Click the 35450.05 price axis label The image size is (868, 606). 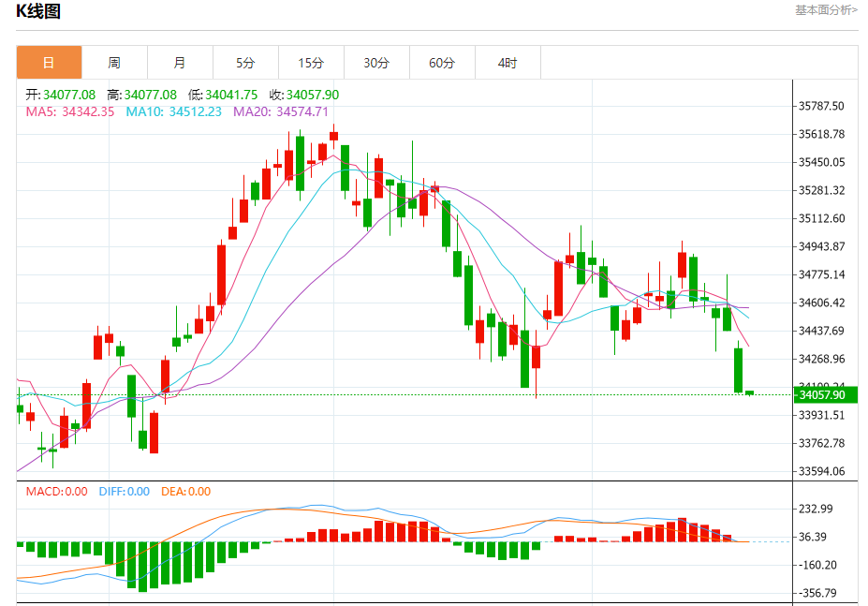click(x=821, y=162)
